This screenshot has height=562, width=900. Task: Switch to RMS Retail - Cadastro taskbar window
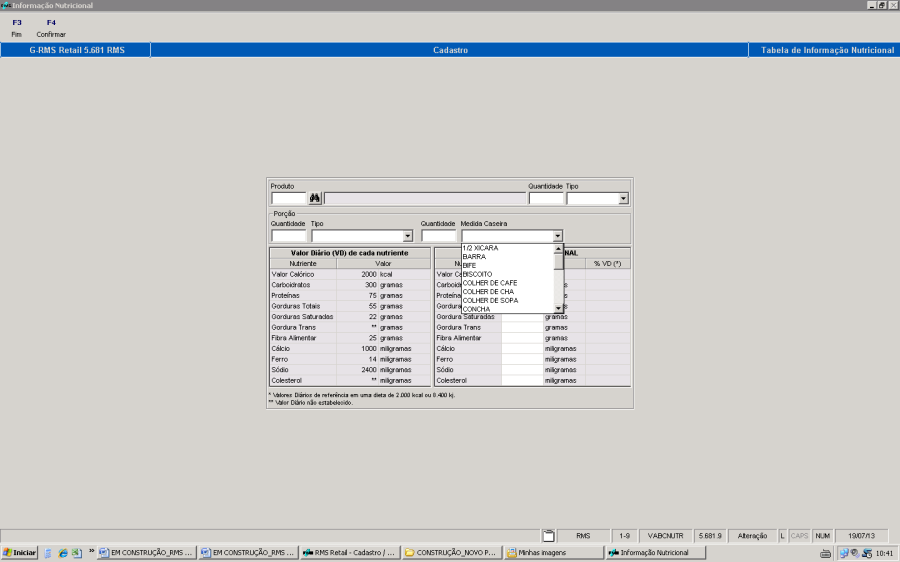pos(350,552)
